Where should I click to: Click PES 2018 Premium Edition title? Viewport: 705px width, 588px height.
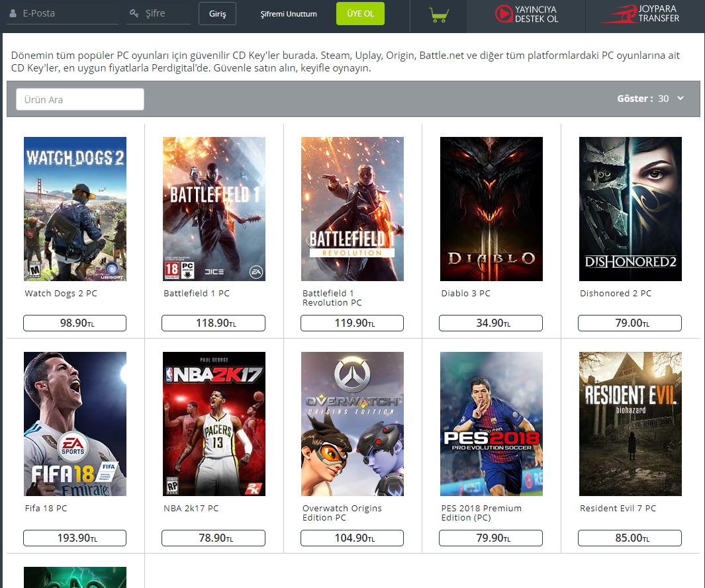[481, 513]
